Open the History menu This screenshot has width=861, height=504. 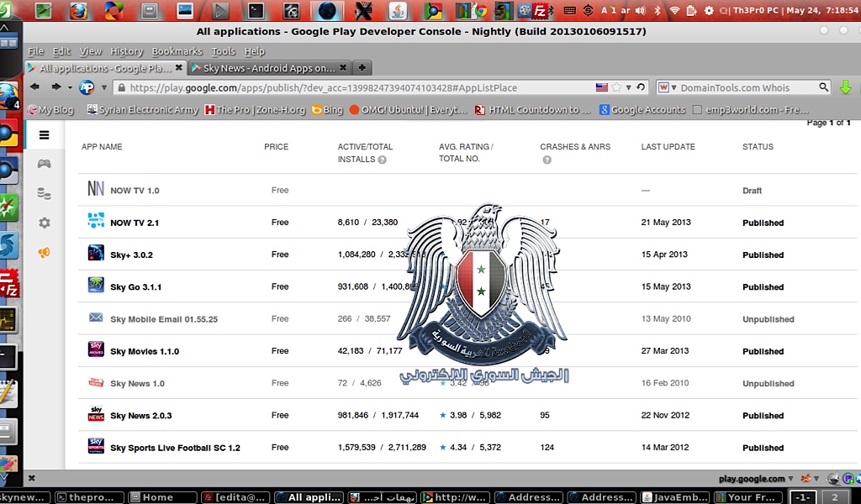click(126, 51)
